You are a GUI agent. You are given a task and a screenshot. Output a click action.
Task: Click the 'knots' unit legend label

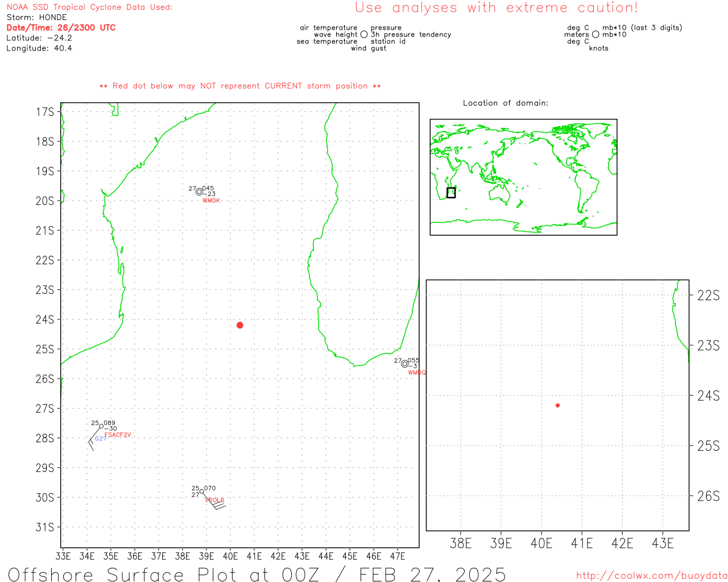(x=599, y=48)
